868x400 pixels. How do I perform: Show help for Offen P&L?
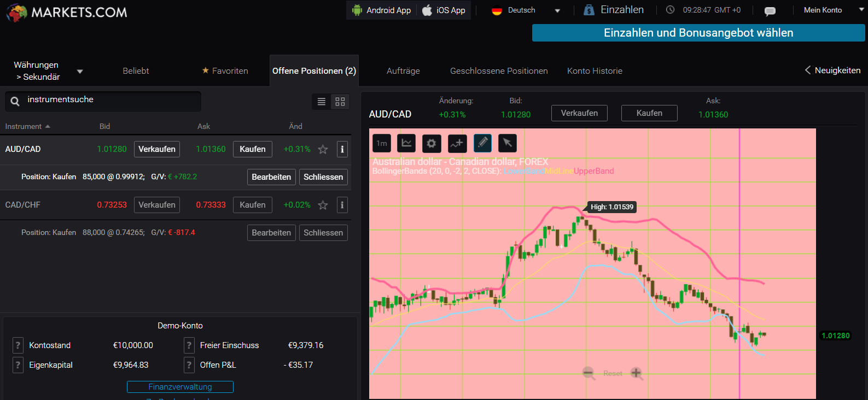(x=189, y=365)
